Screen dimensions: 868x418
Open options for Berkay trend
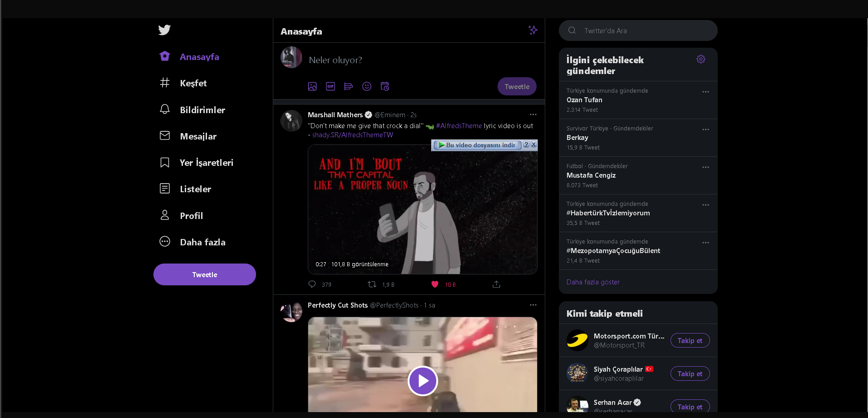(705, 129)
